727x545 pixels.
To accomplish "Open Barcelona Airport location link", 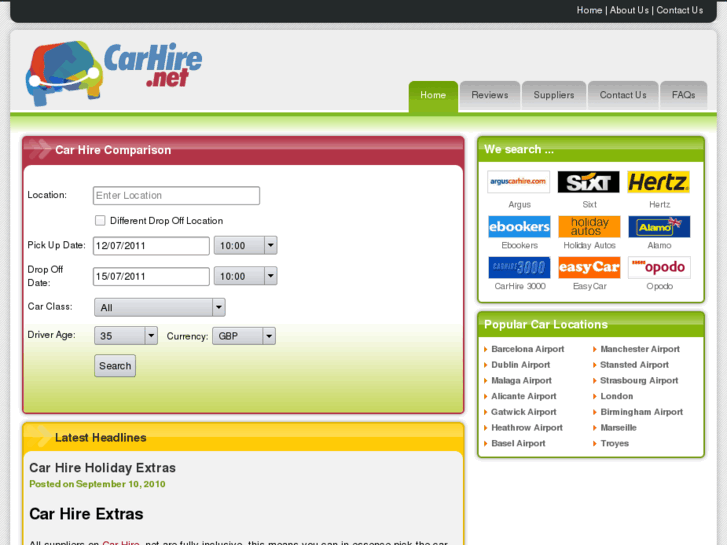I will click(528, 349).
